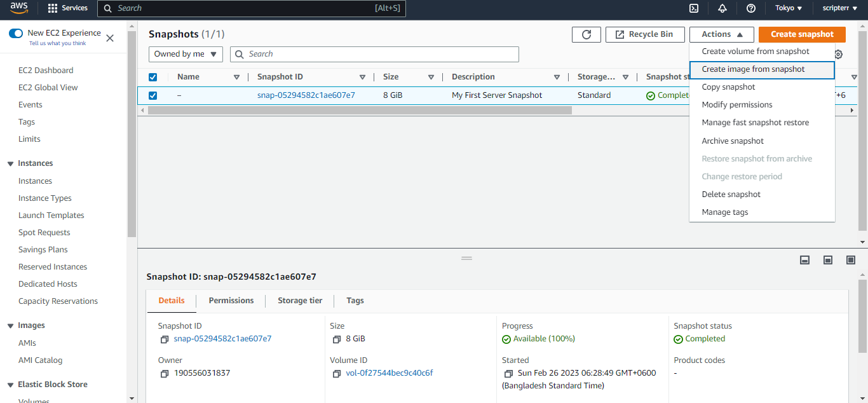Sort by Size column arrow
The image size is (868, 403).
[431, 78]
